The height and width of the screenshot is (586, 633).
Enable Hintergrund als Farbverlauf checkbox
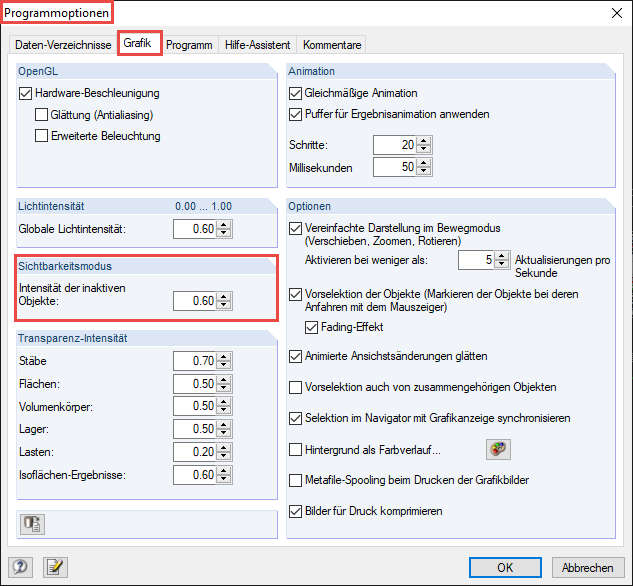click(x=295, y=450)
